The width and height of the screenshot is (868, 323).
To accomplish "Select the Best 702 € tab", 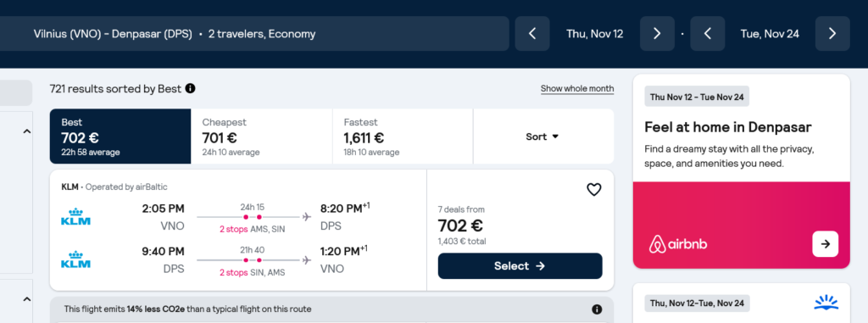I will coord(120,136).
